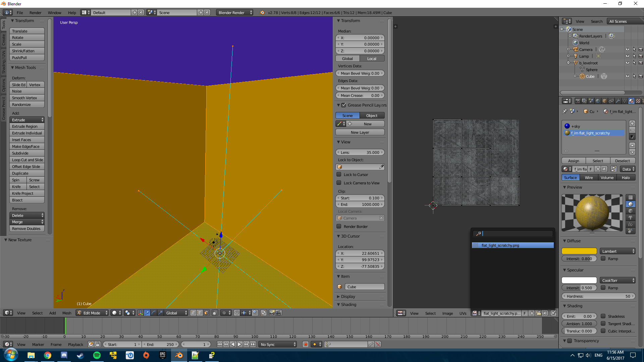Viewport: 644px width, 362px height.
Task: Hide the Cube in the outliner
Action: 627,76
